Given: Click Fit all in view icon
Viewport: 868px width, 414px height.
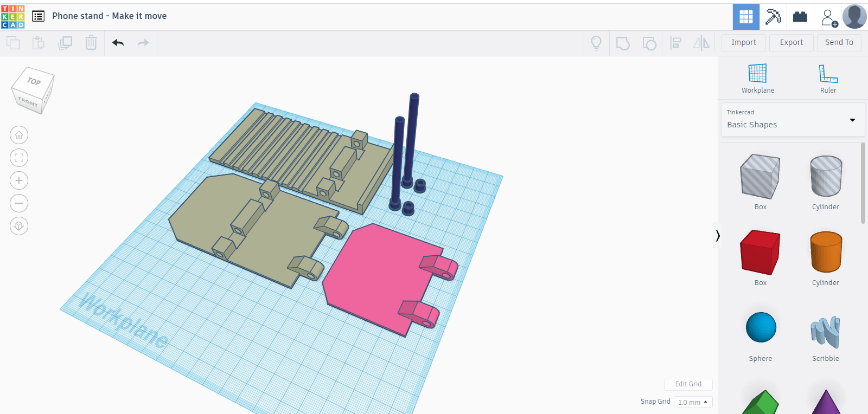Looking at the screenshot, I should click(x=19, y=158).
